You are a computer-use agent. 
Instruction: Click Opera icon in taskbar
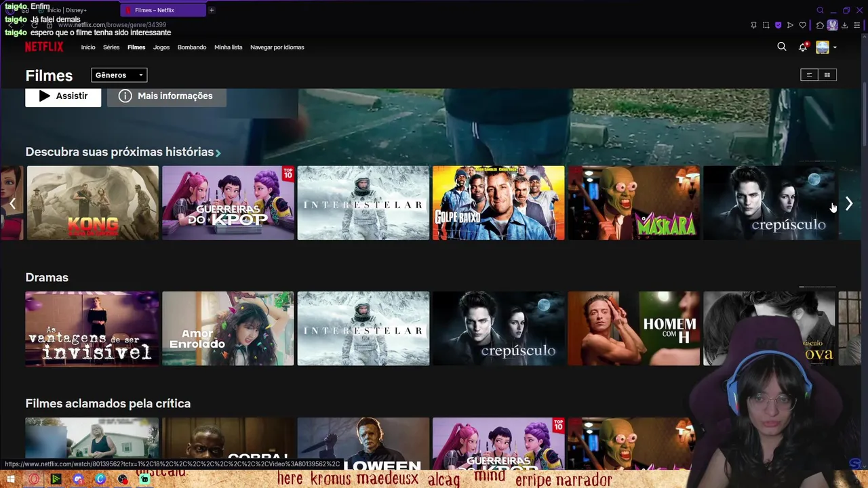point(33,479)
